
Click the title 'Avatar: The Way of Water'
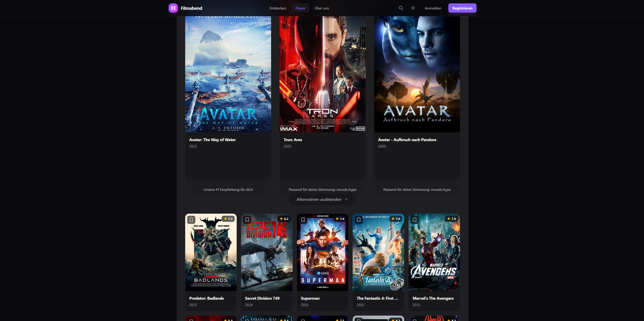(212, 140)
